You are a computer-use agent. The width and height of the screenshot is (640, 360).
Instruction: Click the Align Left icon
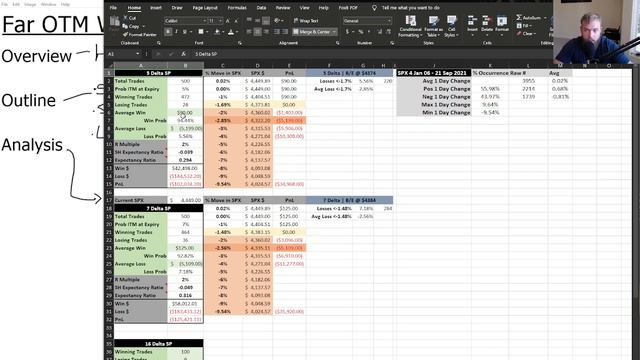point(249,32)
